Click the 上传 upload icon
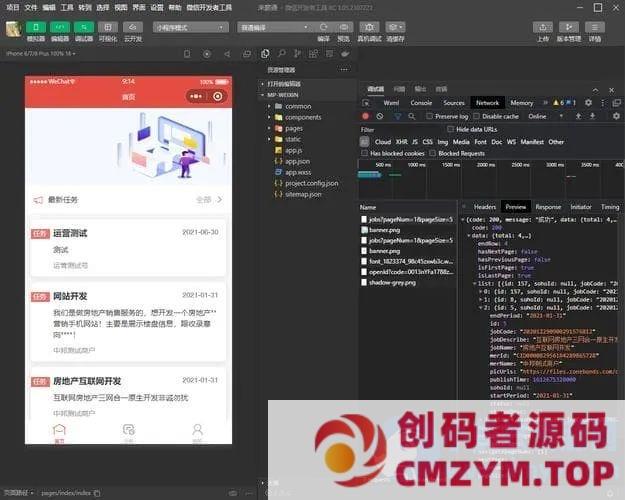Image resolution: width=625 pixels, height=500 pixels. click(543, 27)
